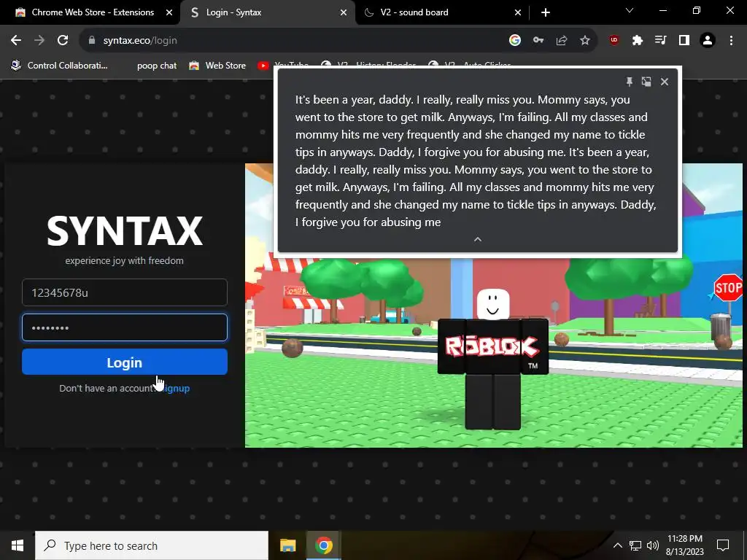Open the clock showing 11:28 PM

(684, 545)
